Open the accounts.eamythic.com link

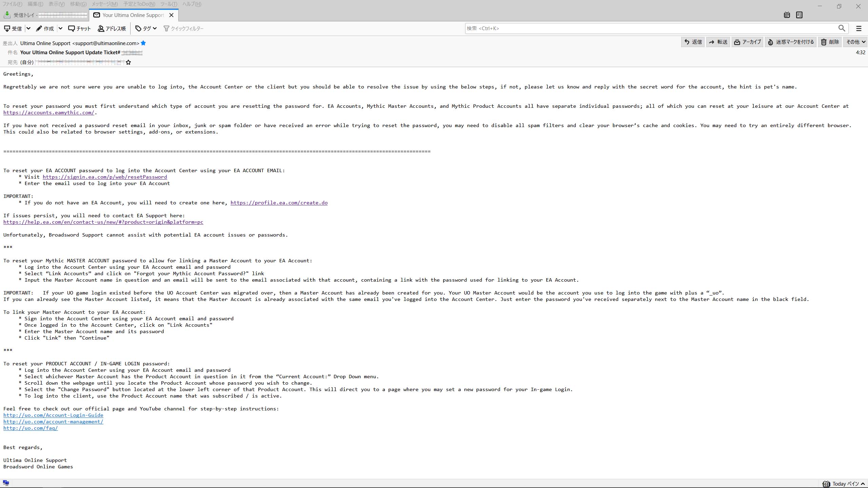point(49,113)
